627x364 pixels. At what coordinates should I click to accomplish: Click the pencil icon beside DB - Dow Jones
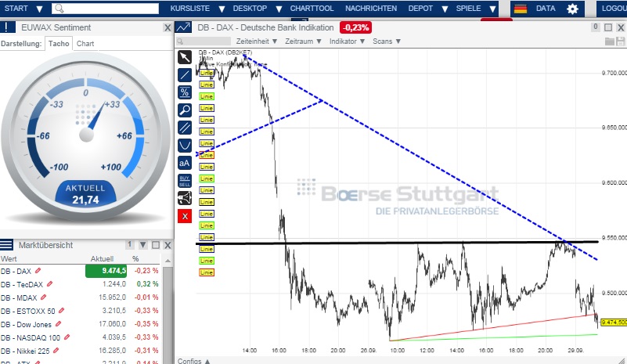pos(59,323)
